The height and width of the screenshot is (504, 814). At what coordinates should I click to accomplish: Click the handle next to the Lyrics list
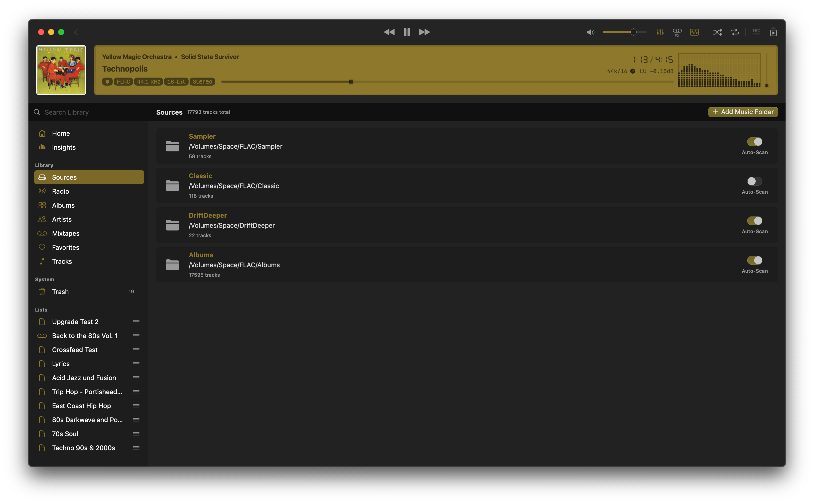(136, 364)
